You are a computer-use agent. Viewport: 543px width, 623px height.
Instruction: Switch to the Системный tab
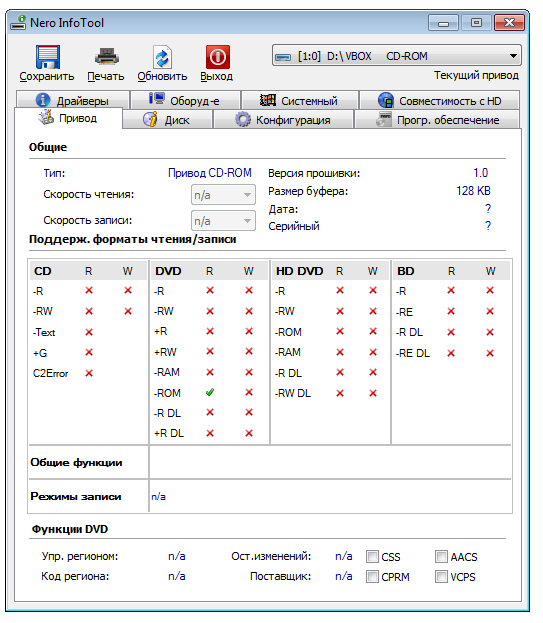tap(300, 100)
